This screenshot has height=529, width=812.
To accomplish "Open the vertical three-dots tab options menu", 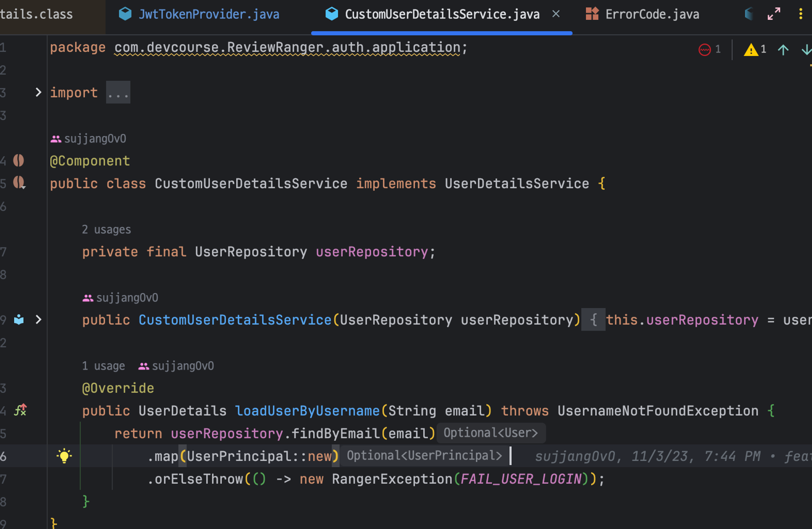I will (x=801, y=14).
